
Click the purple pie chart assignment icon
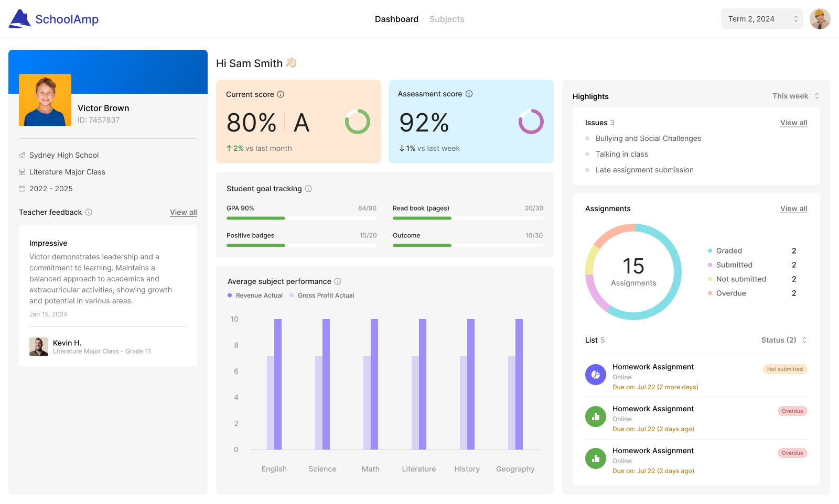[x=596, y=375]
